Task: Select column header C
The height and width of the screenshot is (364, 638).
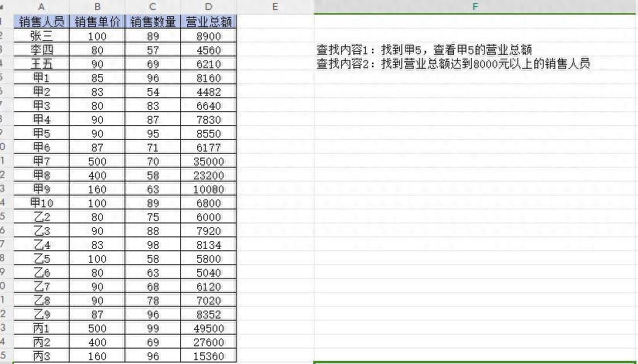Action: pos(152,7)
